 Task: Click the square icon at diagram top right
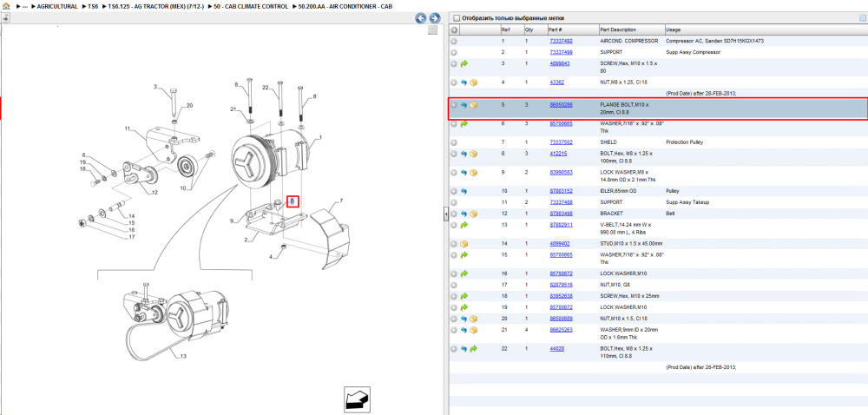click(x=433, y=30)
